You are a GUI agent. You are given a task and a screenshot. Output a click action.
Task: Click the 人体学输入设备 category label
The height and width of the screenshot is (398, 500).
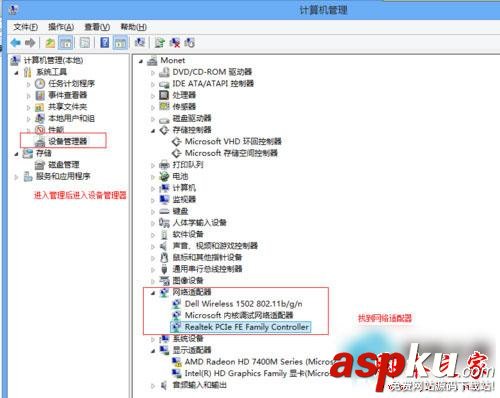click(x=199, y=223)
